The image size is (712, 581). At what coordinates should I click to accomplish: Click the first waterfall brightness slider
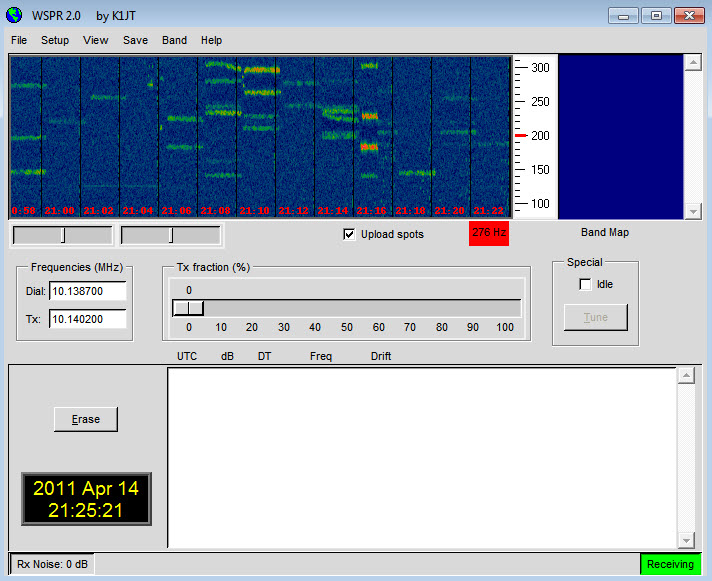(x=63, y=236)
